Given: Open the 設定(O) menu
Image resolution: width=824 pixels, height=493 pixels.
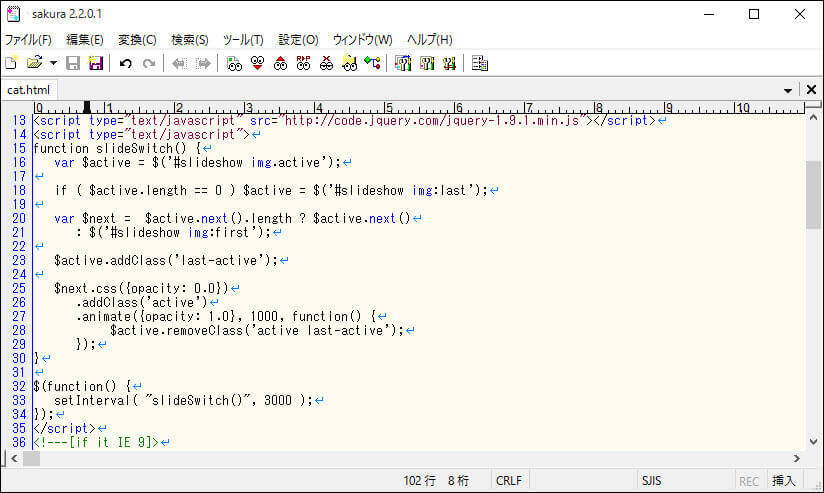Looking at the screenshot, I should (x=298, y=40).
